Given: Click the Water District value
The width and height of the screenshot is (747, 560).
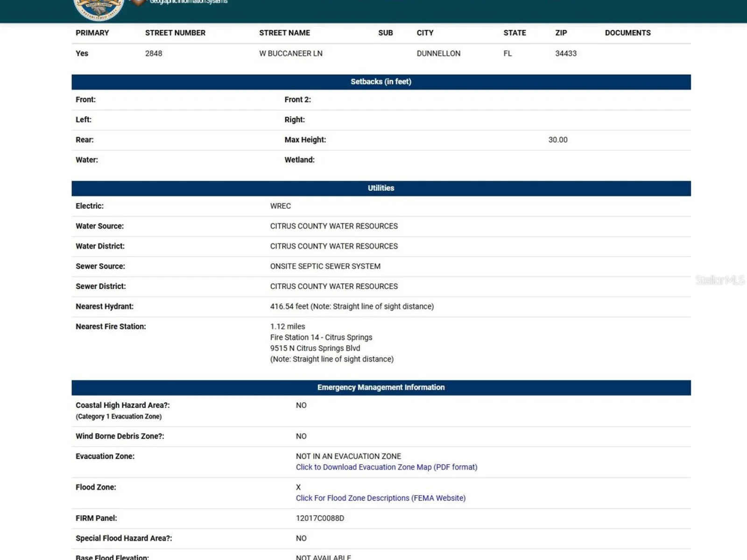Looking at the screenshot, I should click(x=334, y=246).
